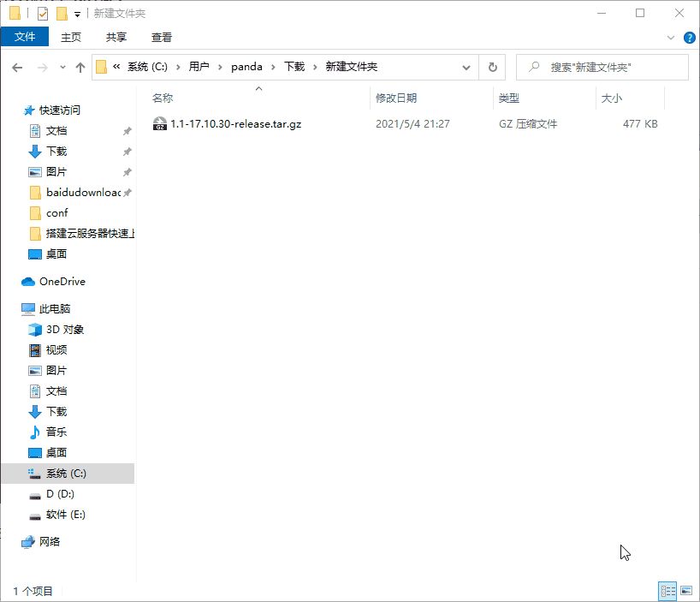Click the search box for 新建文件夹

click(x=602, y=68)
